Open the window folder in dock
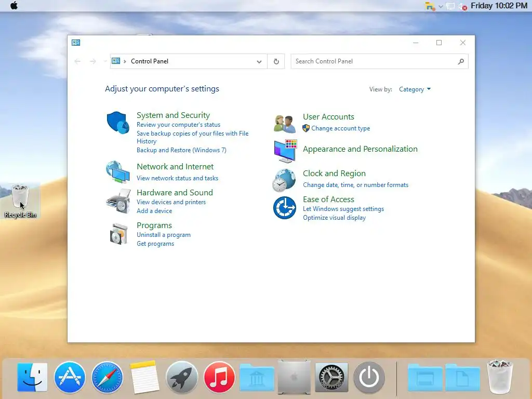532x399 pixels. tap(425, 378)
